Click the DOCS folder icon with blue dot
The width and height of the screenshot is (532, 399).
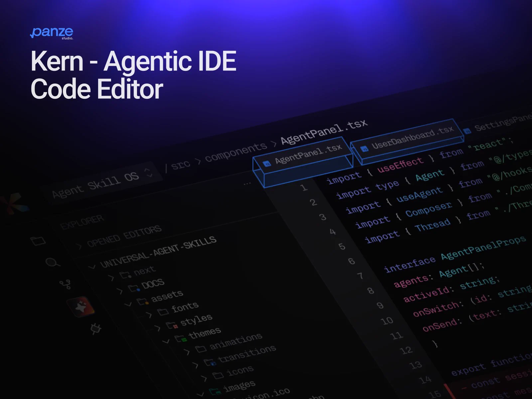pos(134,288)
